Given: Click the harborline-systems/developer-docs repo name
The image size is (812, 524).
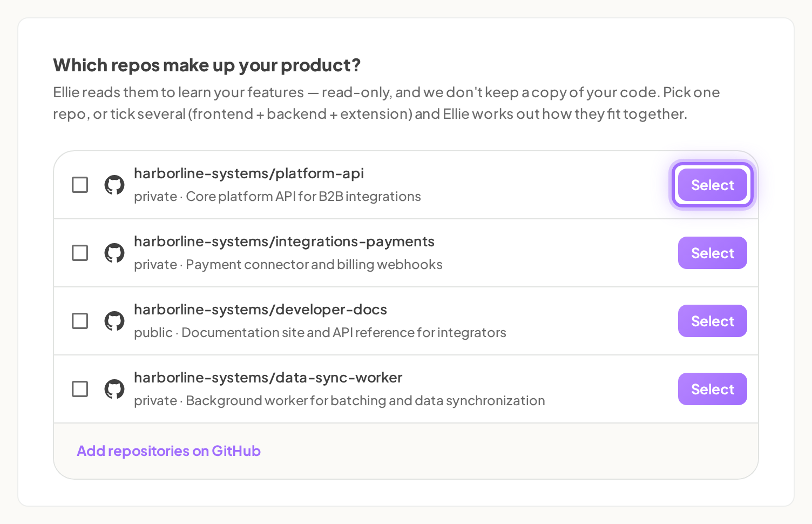Looking at the screenshot, I should click(x=260, y=310).
